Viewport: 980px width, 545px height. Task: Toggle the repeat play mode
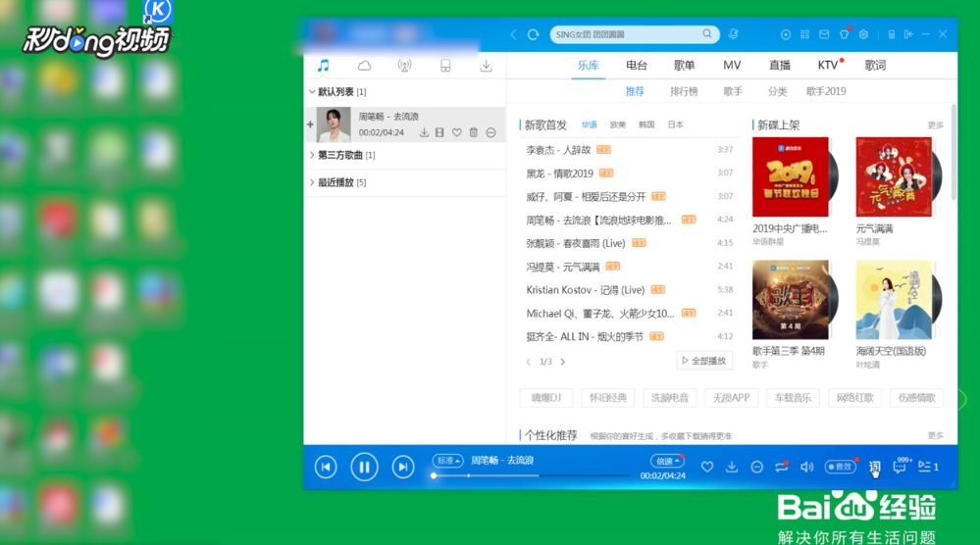pos(782,467)
